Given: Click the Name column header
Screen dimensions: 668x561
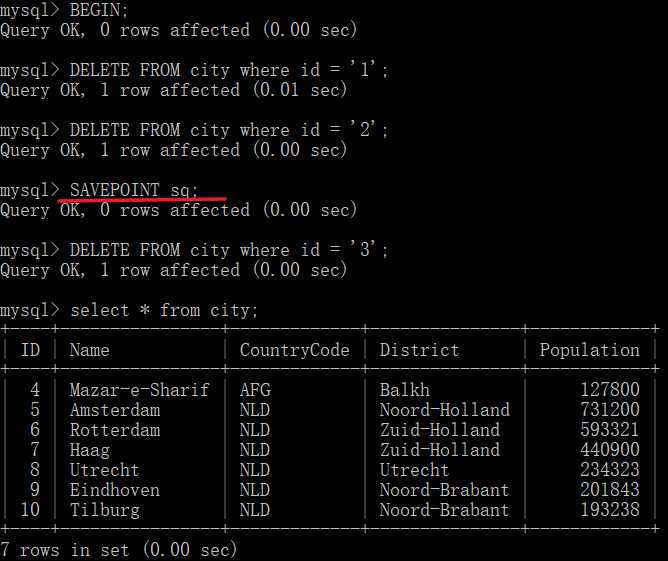Looking at the screenshot, I should pyautogui.click(x=89, y=350).
